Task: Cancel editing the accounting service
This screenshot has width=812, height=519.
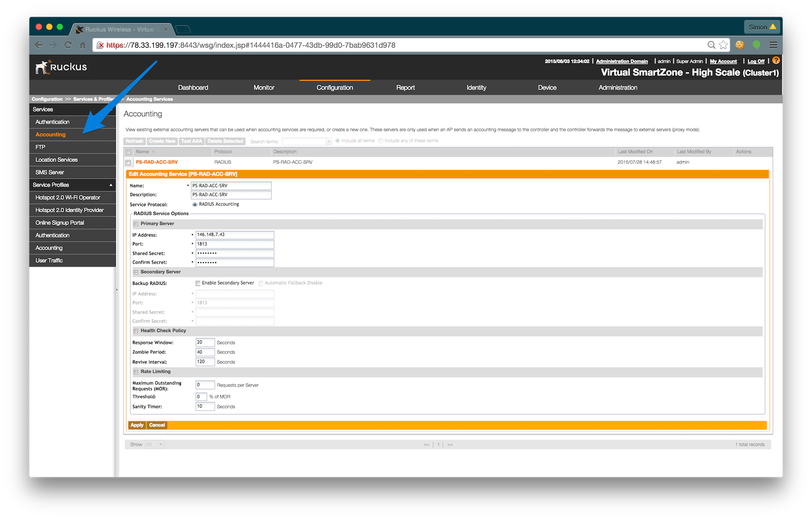Action: [x=157, y=425]
